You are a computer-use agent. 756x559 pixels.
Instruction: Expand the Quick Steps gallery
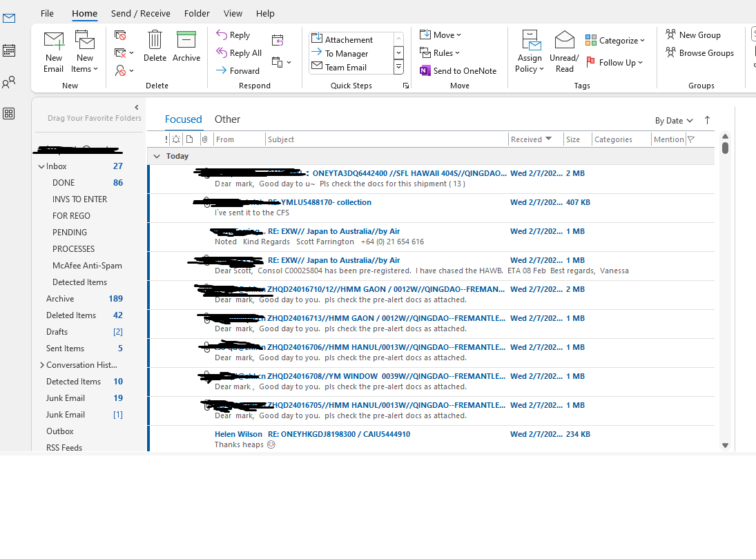pyautogui.click(x=399, y=67)
